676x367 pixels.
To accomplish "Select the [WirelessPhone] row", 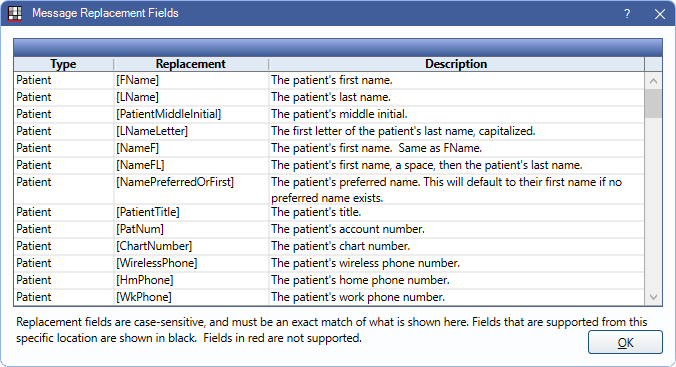I will click(x=329, y=263).
